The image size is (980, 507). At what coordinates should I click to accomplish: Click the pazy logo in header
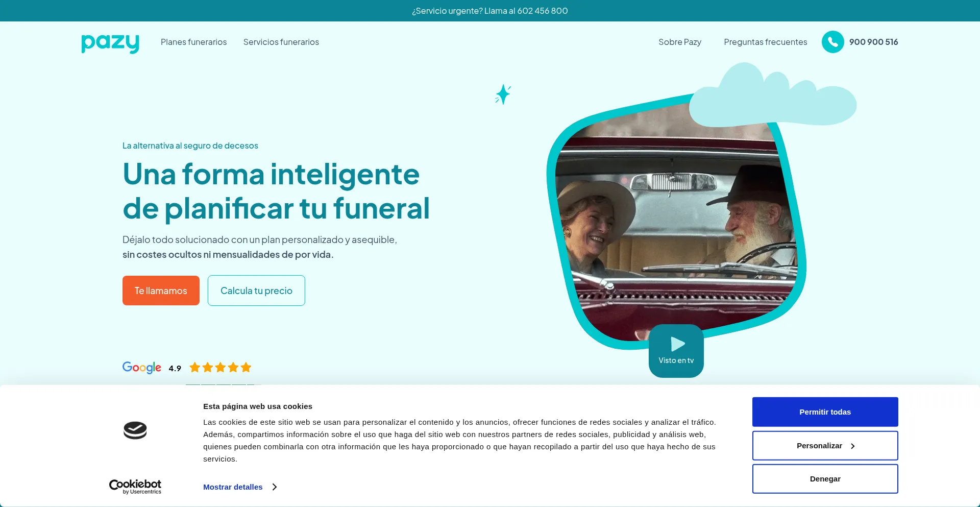pos(110,43)
